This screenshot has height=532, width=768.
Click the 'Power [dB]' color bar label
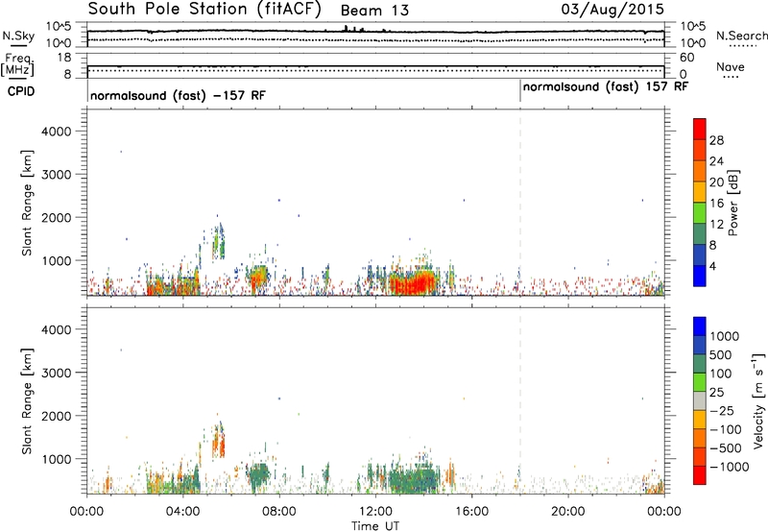coord(733,203)
